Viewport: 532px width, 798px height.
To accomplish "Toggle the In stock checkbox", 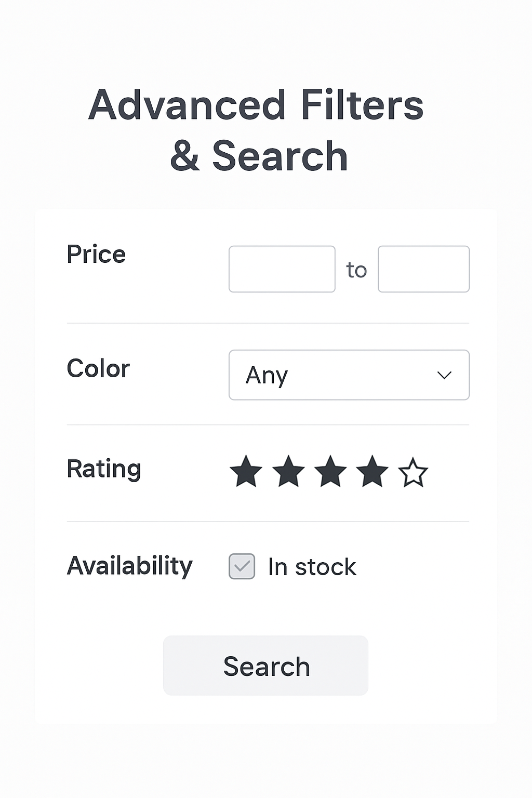I will [x=242, y=566].
